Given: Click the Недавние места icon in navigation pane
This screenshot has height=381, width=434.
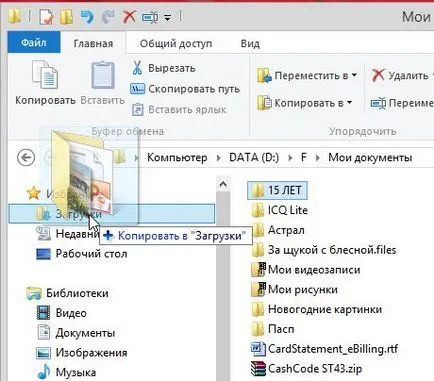Looking at the screenshot, I should [x=43, y=234].
